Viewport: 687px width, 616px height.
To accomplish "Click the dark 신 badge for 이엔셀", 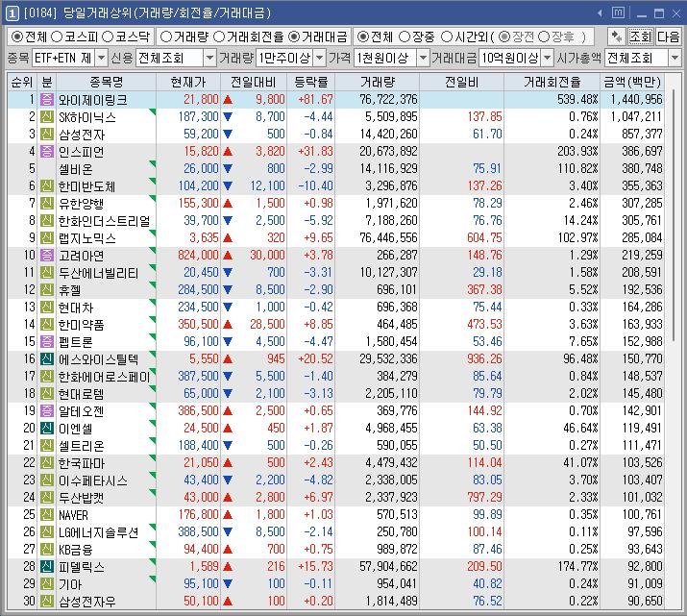I will pos(46,429).
